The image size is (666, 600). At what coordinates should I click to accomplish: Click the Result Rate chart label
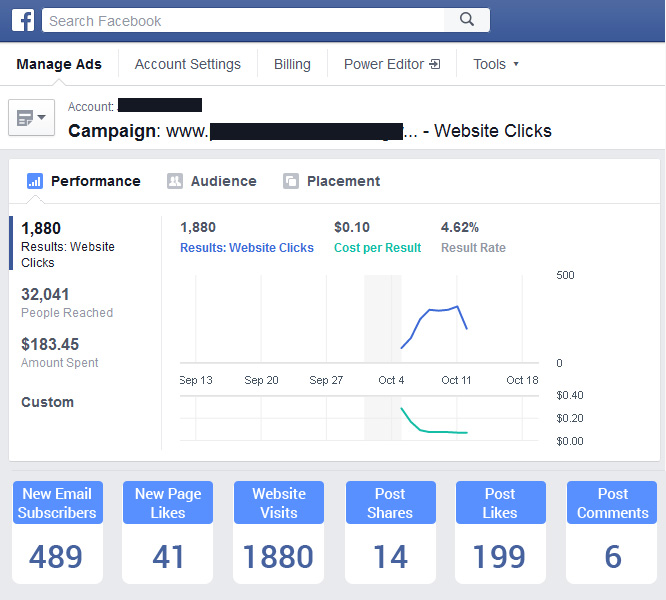pyautogui.click(x=473, y=248)
